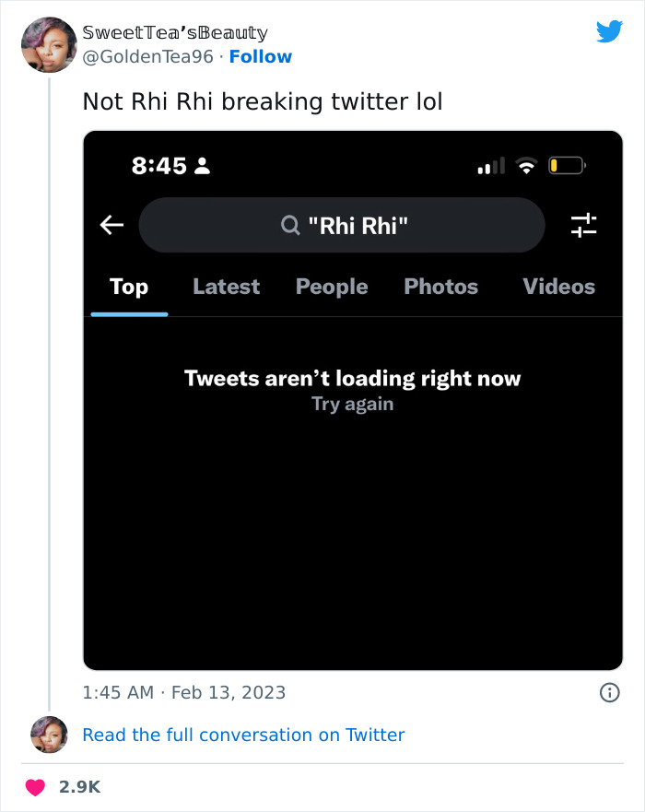Read the full conversation on Twitter

243,735
